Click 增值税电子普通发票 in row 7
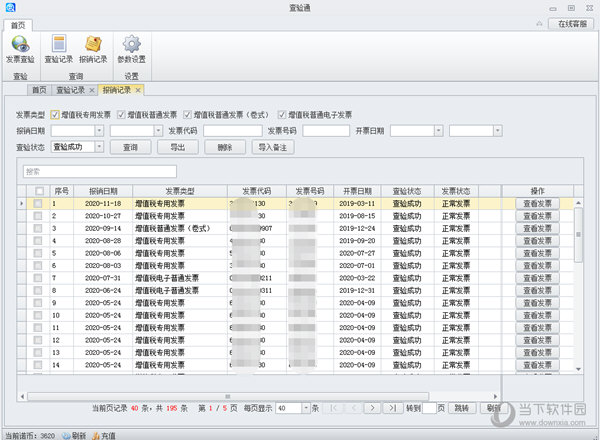This screenshot has height=440, width=600. click(x=167, y=278)
